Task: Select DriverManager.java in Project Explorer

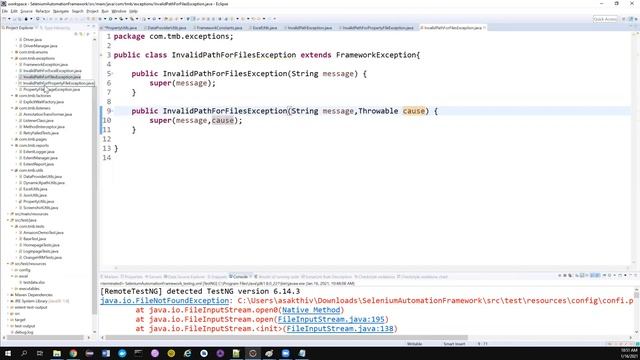Action: point(40,46)
